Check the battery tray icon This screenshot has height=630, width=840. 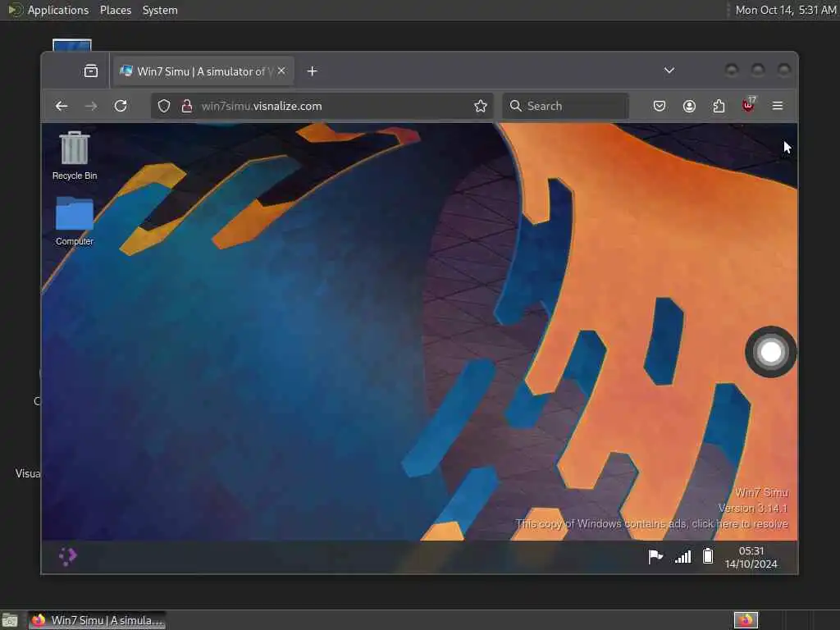(x=708, y=557)
